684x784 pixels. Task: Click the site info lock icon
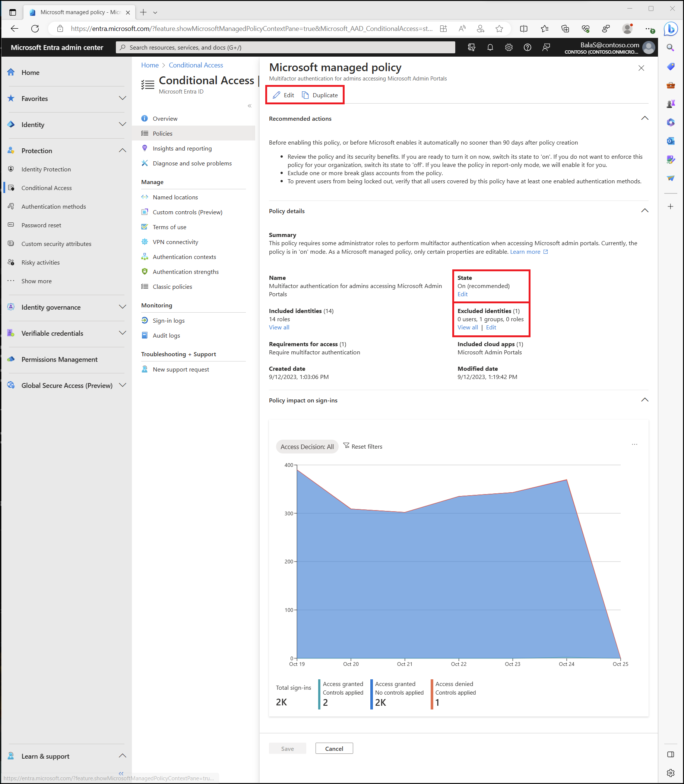[x=60, y=29]
